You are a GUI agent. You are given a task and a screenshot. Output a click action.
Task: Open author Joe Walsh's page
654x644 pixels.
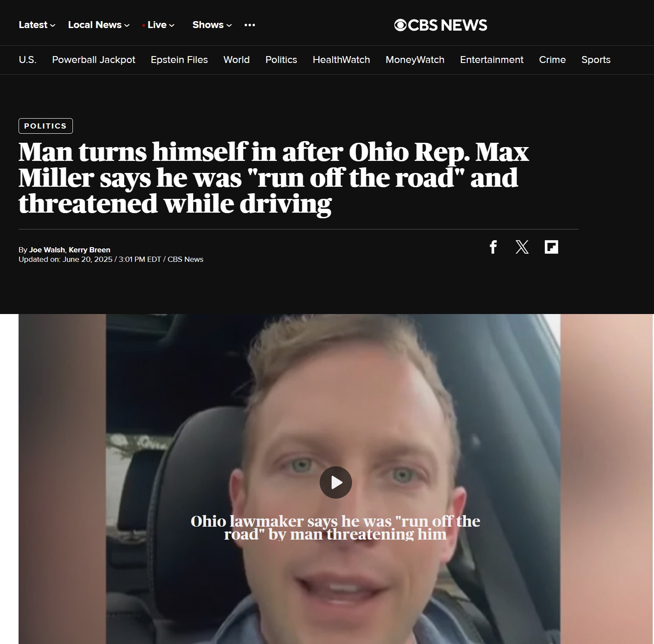47,250
